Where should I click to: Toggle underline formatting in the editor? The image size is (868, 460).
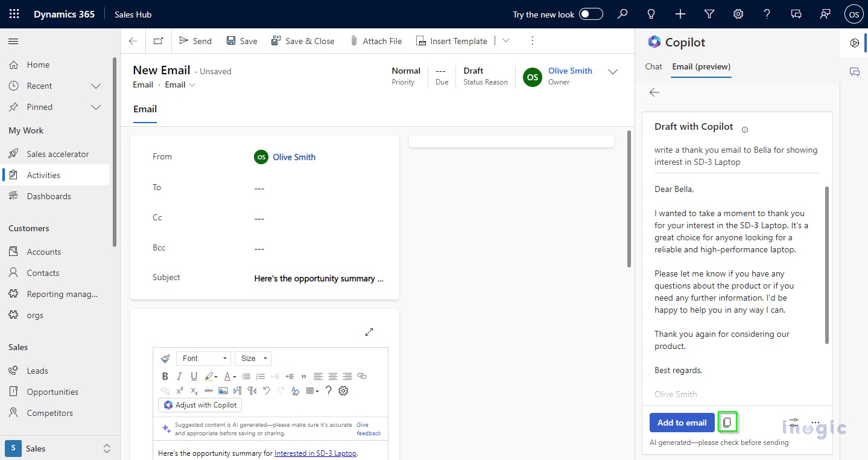tap(194, 376)
